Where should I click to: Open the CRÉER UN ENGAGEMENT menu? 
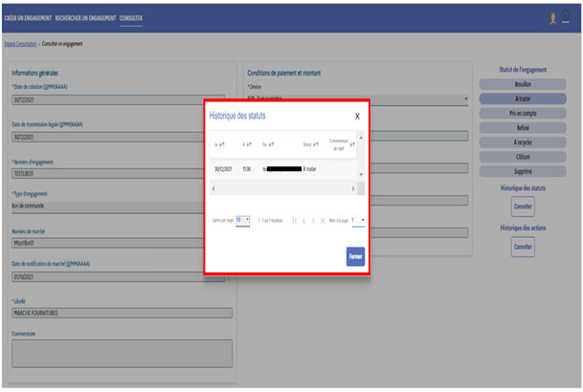tap(27, 17)
